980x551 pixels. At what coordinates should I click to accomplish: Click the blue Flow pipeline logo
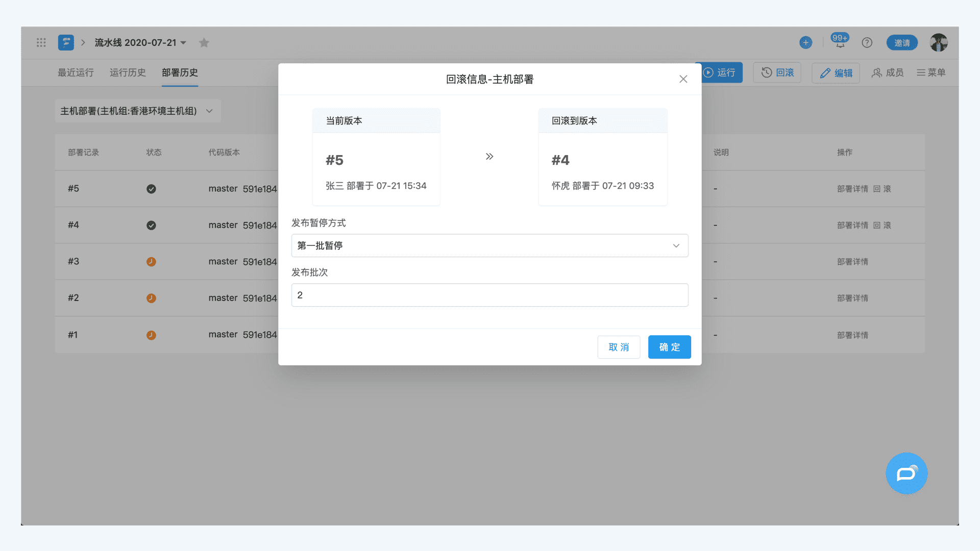66,42
